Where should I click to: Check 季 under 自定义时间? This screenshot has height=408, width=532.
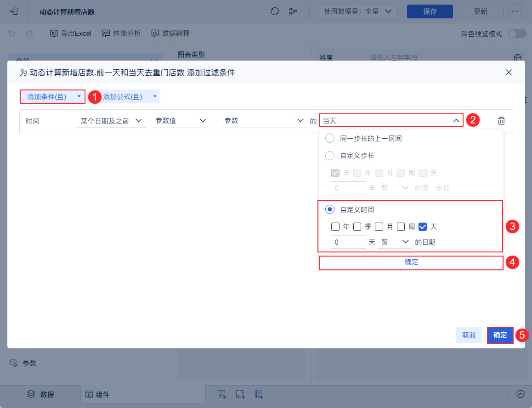(x=357, y=227)
